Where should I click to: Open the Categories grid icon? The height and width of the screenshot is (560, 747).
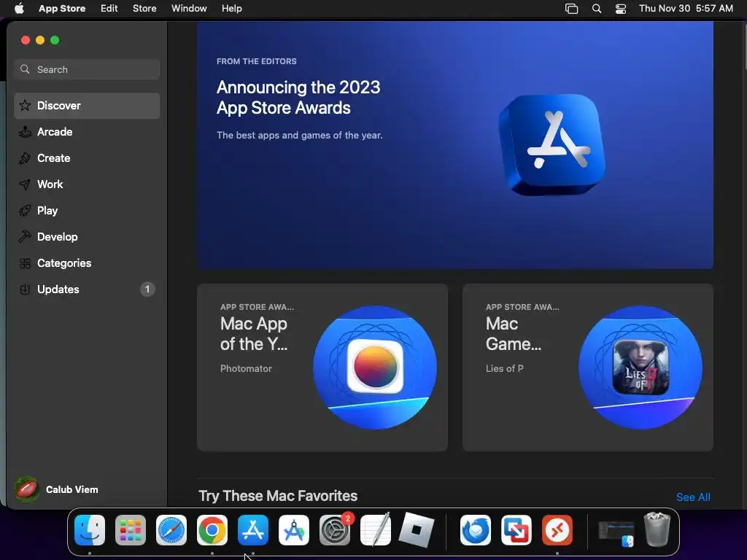point(25,262)
